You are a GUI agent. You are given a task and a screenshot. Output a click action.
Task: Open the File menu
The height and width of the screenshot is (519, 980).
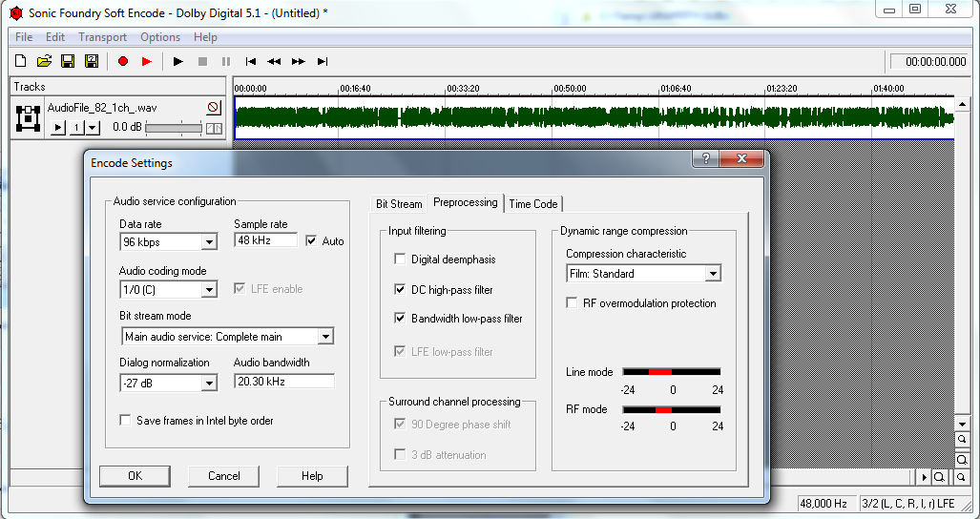click(x=24, y=37)
